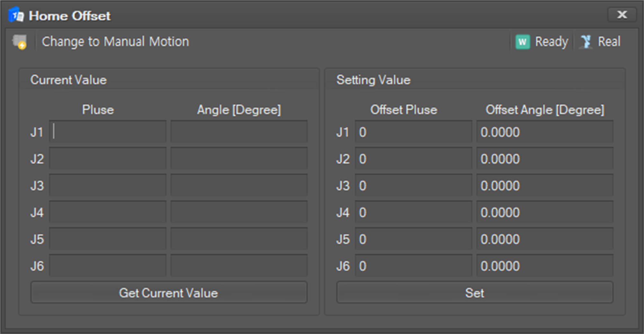Click the J5 Offset Pluse field
644x334 pixels.
[x=413, y=239]
